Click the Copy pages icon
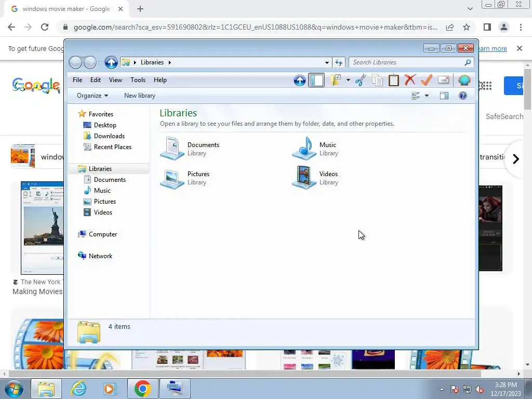This screenshot has height=399, width=532. click(377, 81)
